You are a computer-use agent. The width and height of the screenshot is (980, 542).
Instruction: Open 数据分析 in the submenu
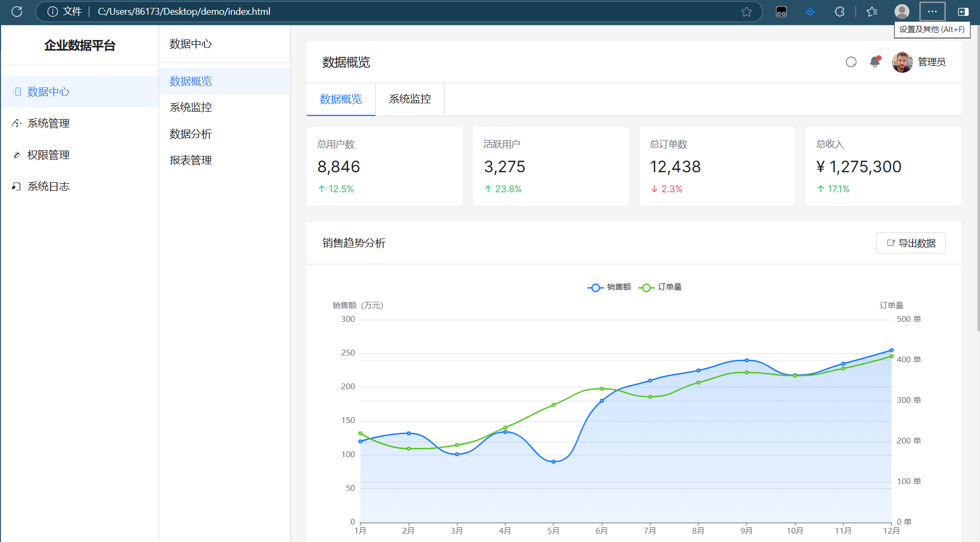[x=191, y=134]
